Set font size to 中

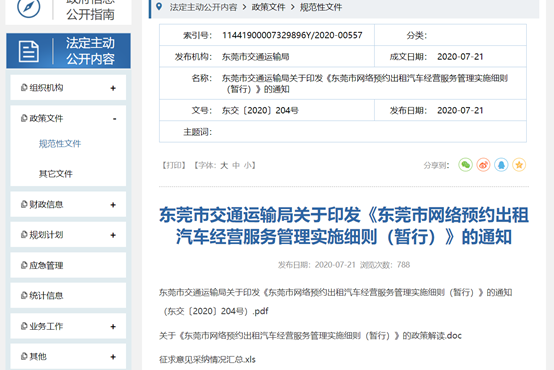(236, 165)
